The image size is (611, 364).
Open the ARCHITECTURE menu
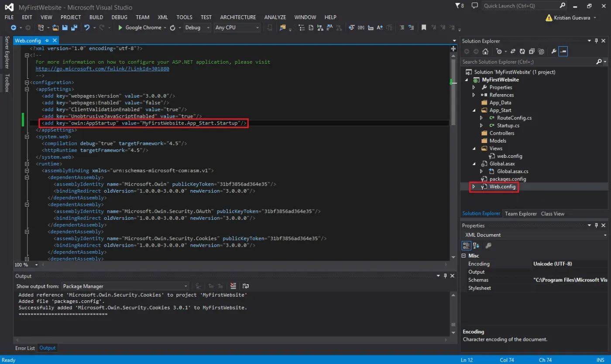[x=238, y=17]
